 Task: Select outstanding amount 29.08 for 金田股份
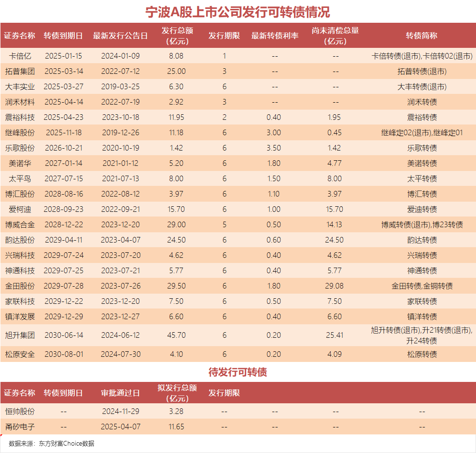334,286
